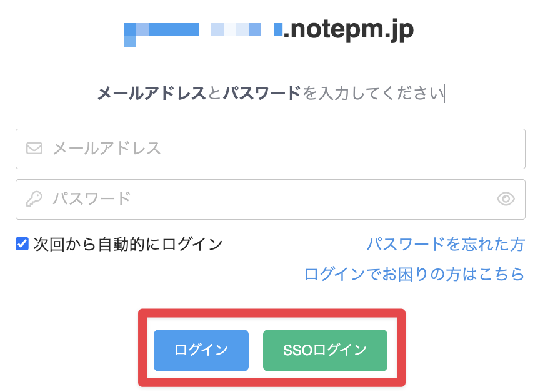The height and width of the screenshot is (392, 555).
Task: Click the bold パスワード word in heading
Action: click(262, 94)
